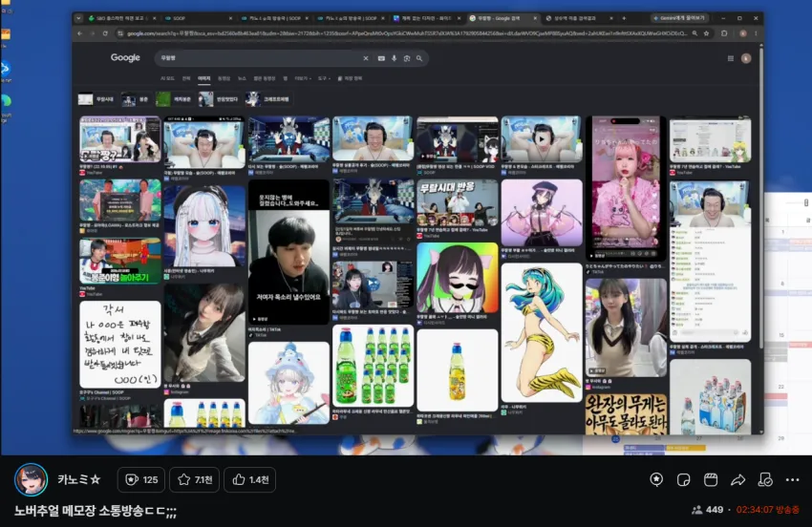Open the 봉준이형 놀아주기 YouTube thumbnail
812x527 pixels.
(120, 261)
